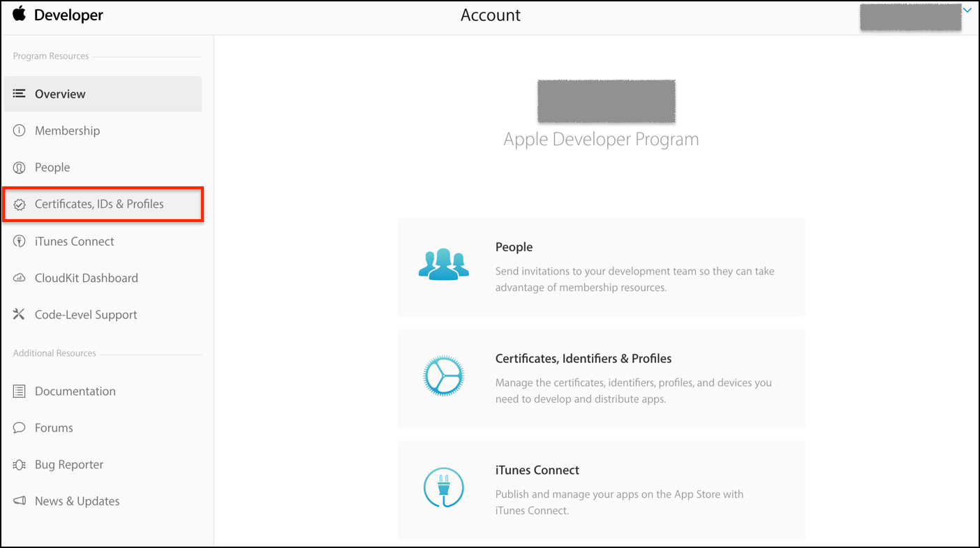Select the Overview list icon in sidebar
Viewport: 980px width, 548px height.
click(20, 94)
